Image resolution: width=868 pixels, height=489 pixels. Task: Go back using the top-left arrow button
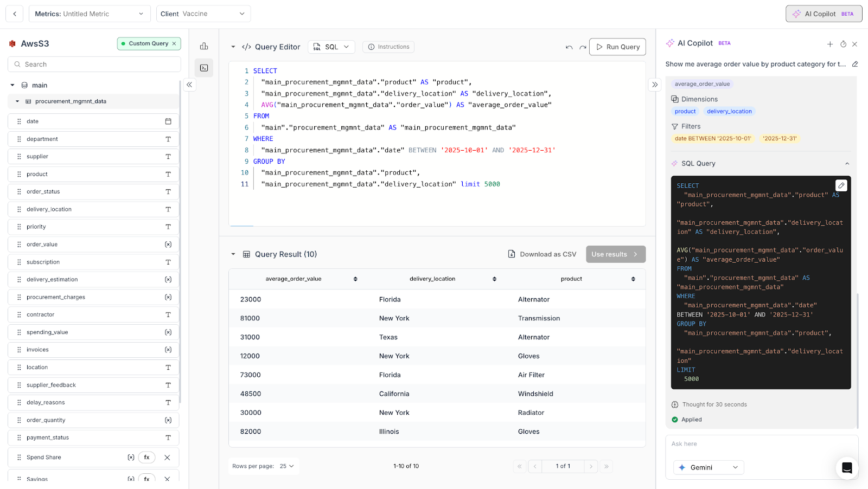click(x=15, y=14)
